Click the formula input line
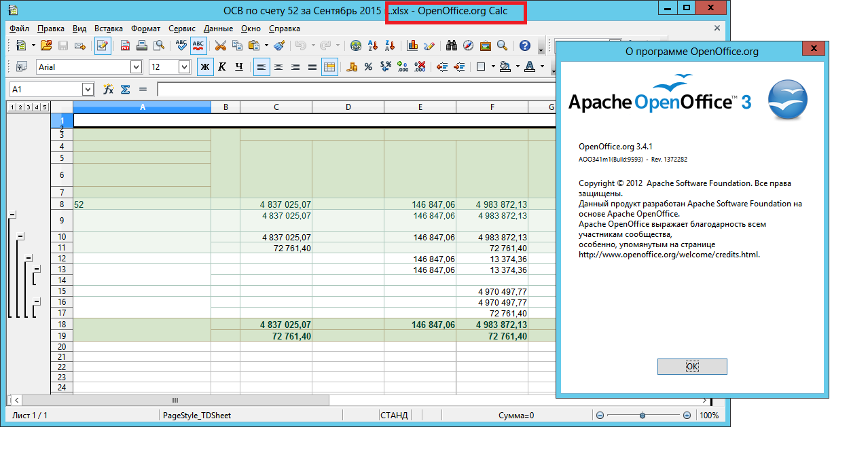Image resolution: width=868 pixels, height=459 pixels. click(x=355, y=89)
